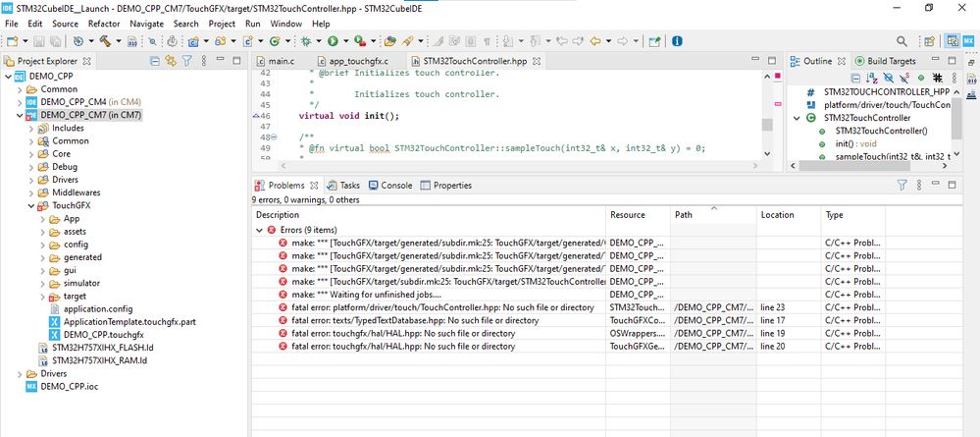The width and height of the screenshot is (980, 437).
Task: Click the Target configuration gear toolbar icon
Action: point(78,41)
